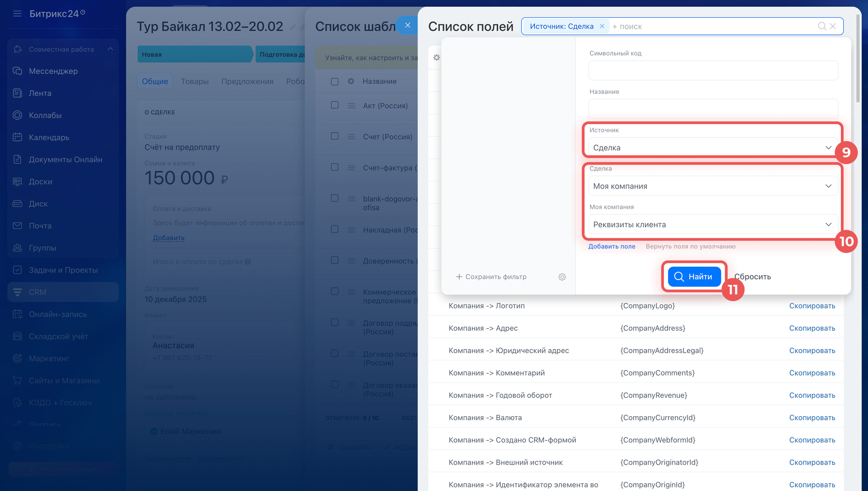Open the Предложения tab in the deal card
Image resolution: width=868 pixels, height=491 pixels.
(x=247, y=81)
